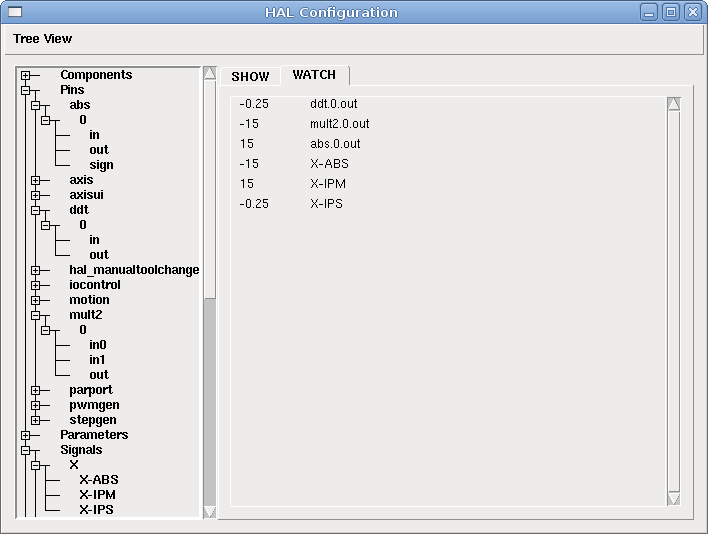Switch to the SHOW tab
The height and width of the screenshot is (534, 708).
250,76
